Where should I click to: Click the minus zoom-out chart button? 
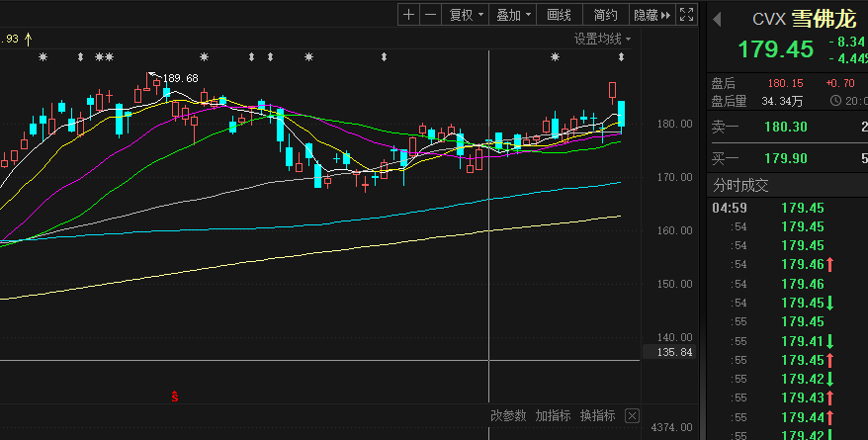430,15
